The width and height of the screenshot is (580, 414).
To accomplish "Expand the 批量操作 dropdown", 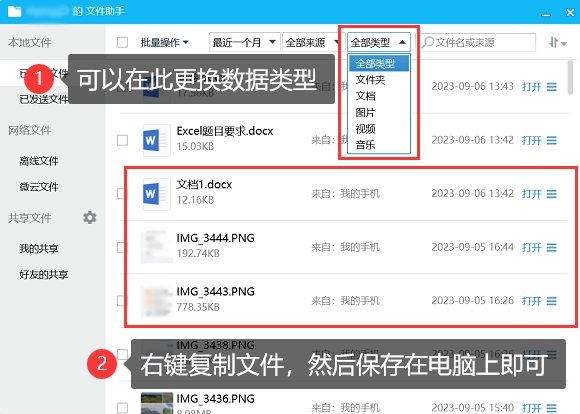I will click(165, 43).
